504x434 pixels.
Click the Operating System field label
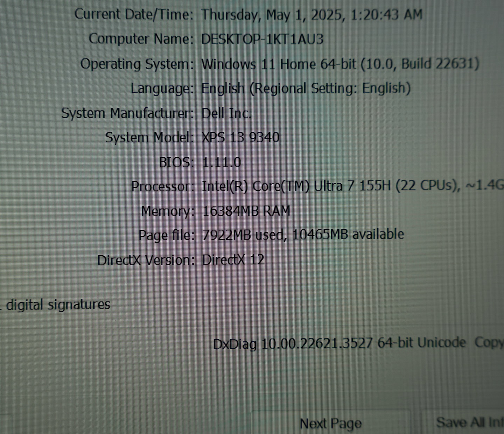136,64
